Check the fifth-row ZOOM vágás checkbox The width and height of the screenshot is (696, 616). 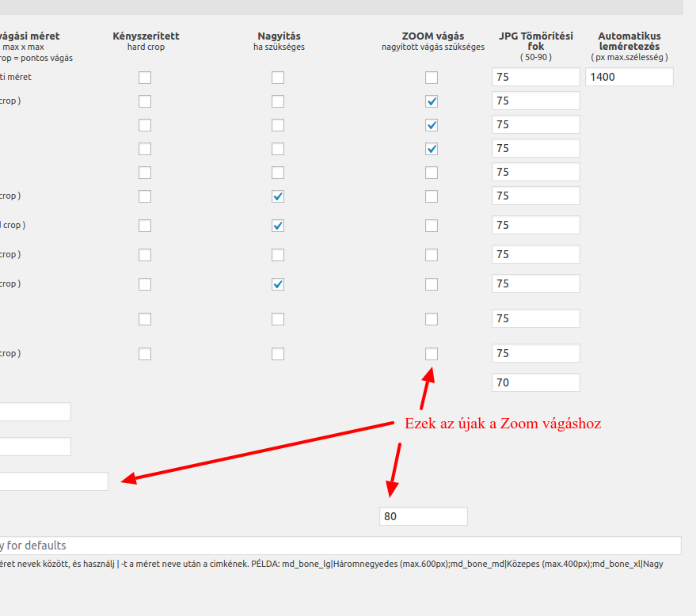click(432, 173)
